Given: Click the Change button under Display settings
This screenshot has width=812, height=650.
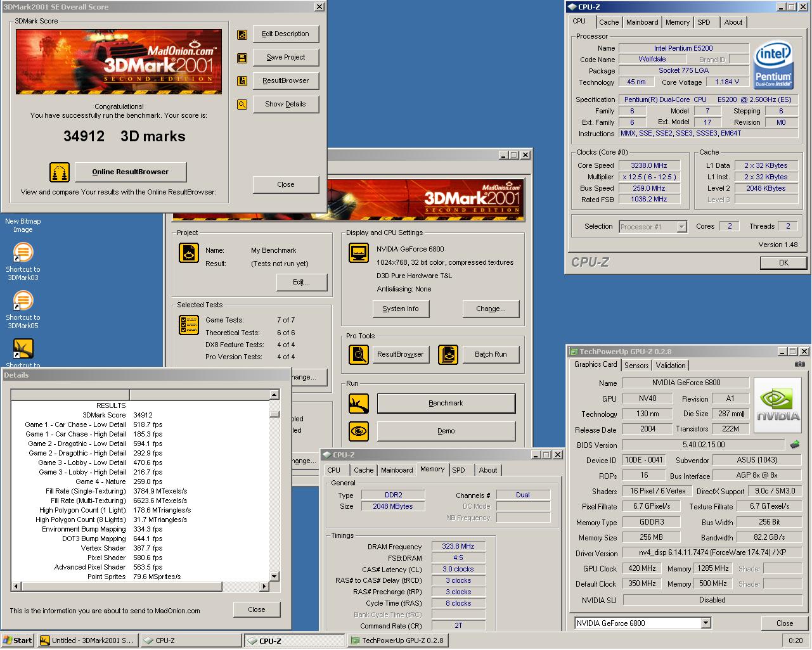Looking at the screenshot, I should tap(491, 309).
